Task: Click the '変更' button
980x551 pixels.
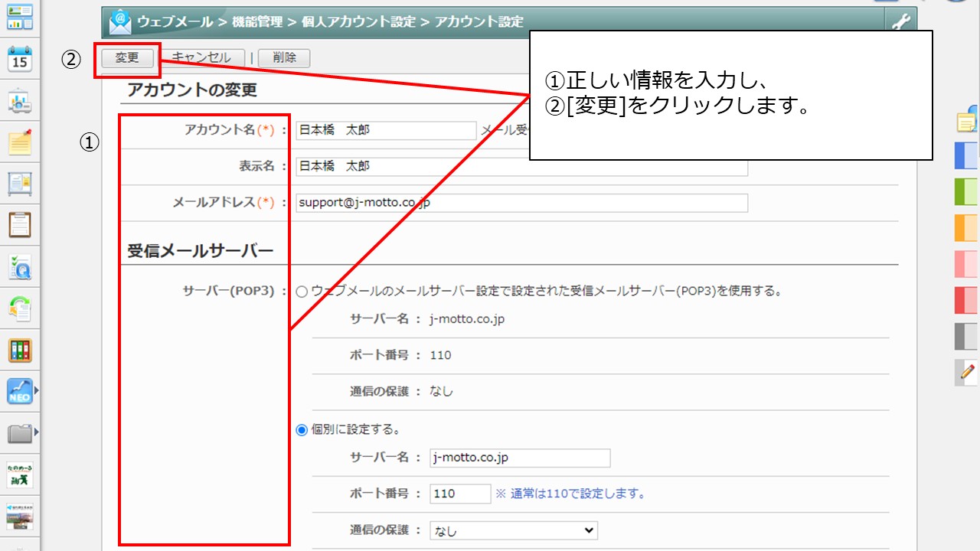Action: (127, 57)
